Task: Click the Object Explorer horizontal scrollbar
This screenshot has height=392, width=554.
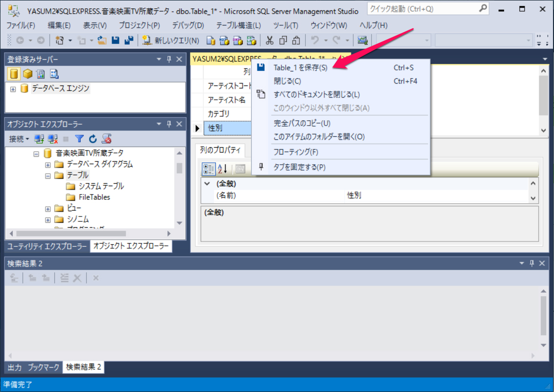Action: [88, 234]
